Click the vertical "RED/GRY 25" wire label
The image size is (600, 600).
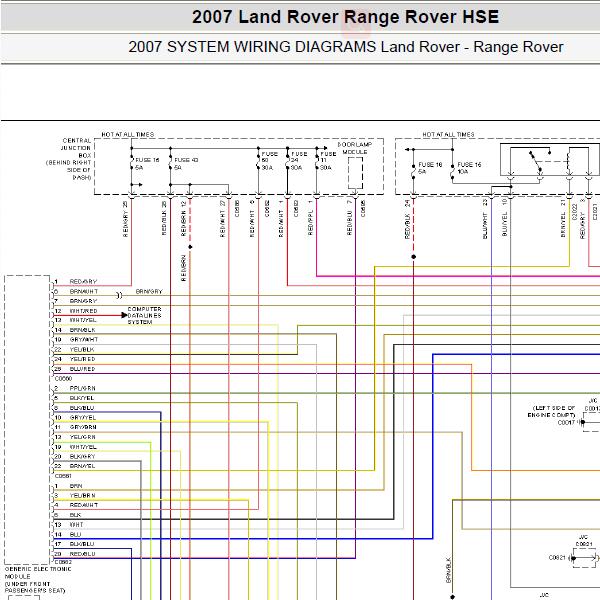pyautogui.click(x=125, y=219)
